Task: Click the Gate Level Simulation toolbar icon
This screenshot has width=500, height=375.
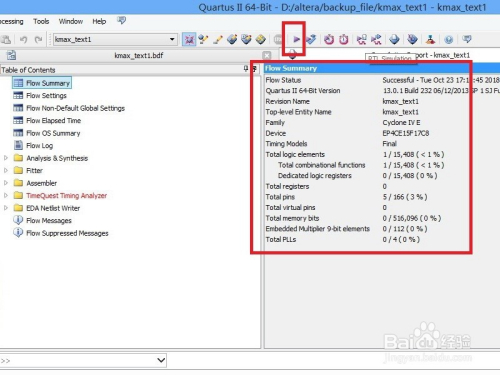Action: point(376,39)
